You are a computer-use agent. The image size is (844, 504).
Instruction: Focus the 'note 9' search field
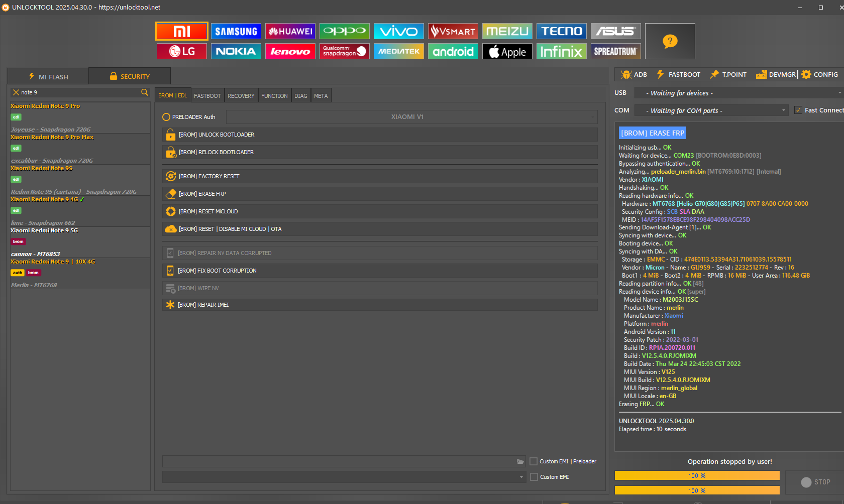[x=79, y=92]
